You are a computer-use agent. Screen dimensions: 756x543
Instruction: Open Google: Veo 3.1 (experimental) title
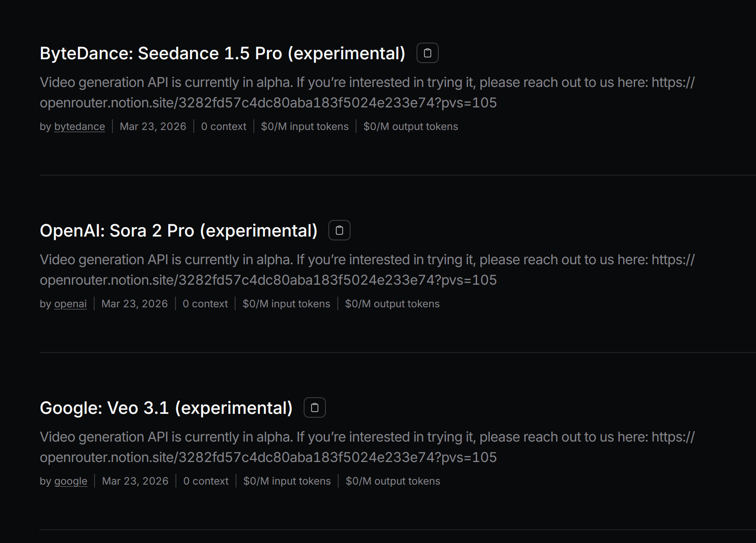[166, 408]
